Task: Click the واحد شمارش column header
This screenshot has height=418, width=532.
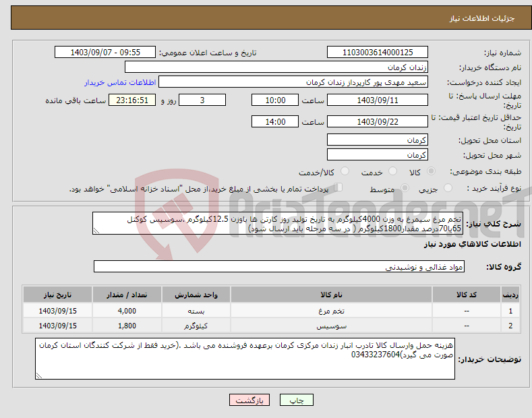Action: click(196, 295)
